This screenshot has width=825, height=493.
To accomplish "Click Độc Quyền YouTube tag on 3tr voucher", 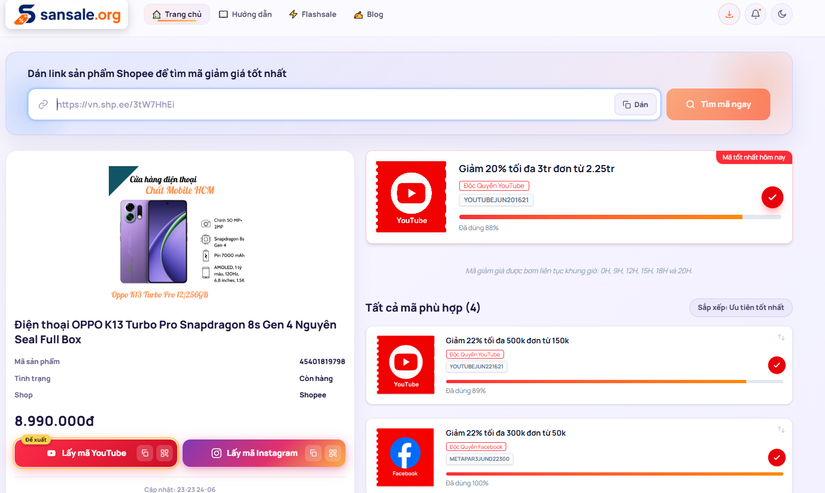I will click(494, 186).
